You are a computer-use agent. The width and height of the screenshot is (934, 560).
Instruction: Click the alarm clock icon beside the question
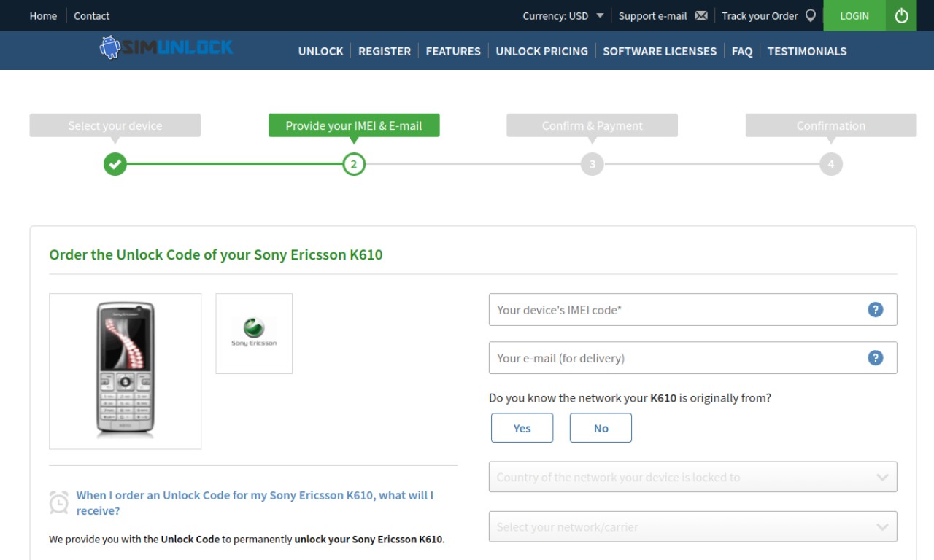click(x=59, y=502)
